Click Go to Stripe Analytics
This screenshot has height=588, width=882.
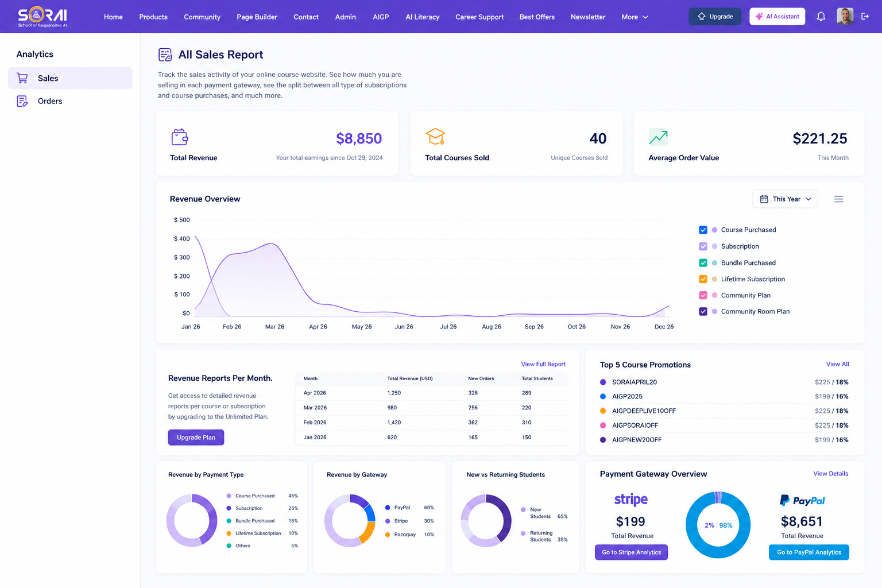631,552
